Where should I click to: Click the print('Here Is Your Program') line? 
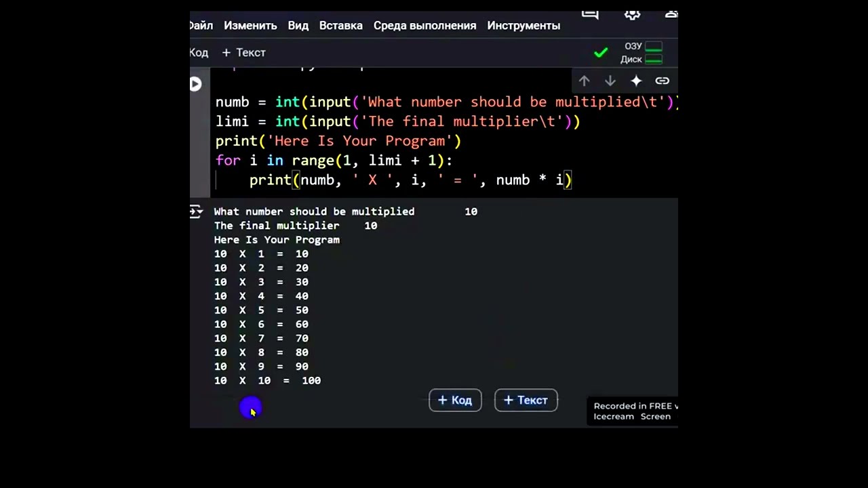point(338,142)
